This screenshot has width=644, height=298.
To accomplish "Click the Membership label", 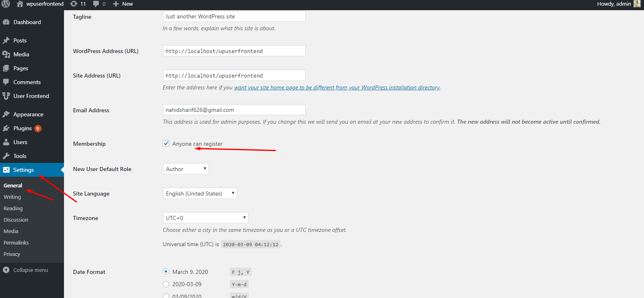I will tap(89, 144).
